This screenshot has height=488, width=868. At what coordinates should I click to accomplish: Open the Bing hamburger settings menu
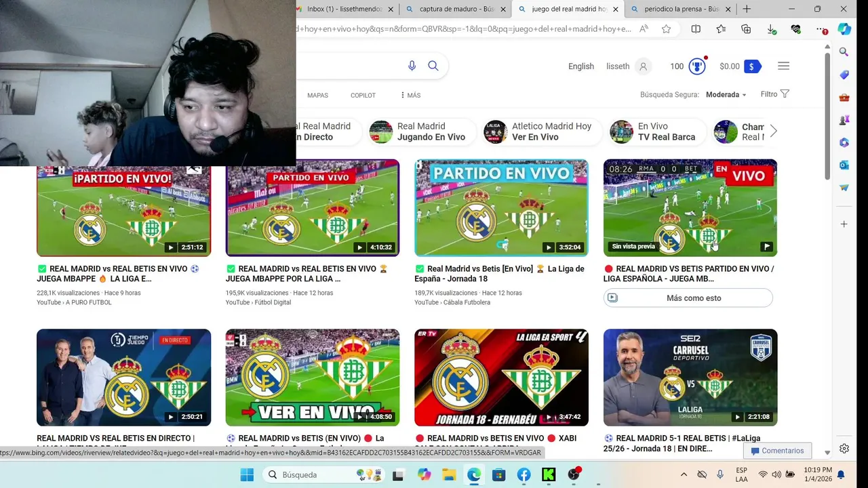point(784,66)
